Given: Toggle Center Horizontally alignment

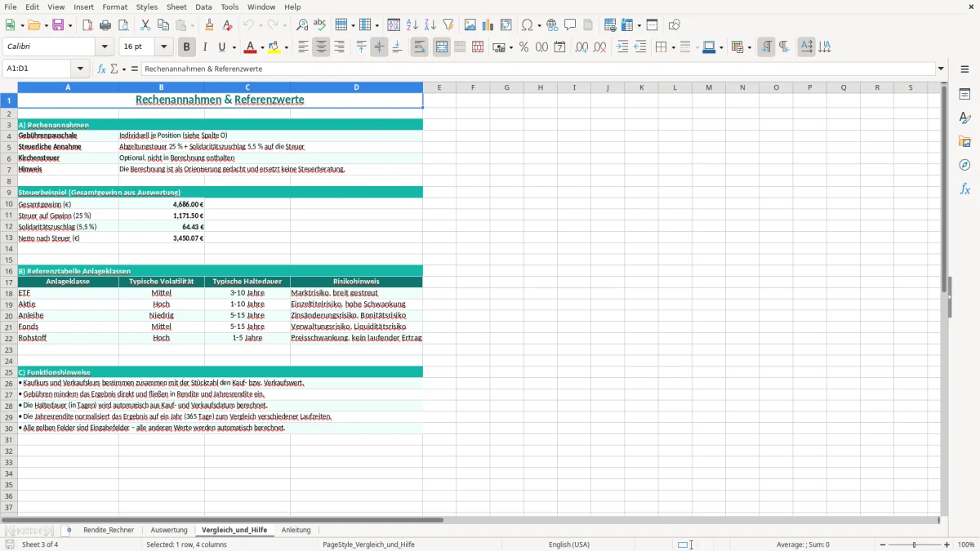Looking at the screenshot, I should 321,47.
